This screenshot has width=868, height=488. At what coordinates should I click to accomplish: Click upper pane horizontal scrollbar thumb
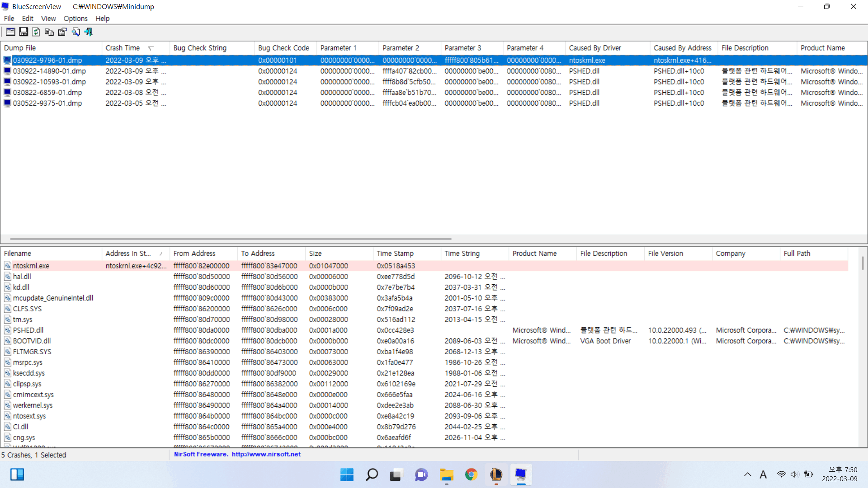[x=231, y=239]
